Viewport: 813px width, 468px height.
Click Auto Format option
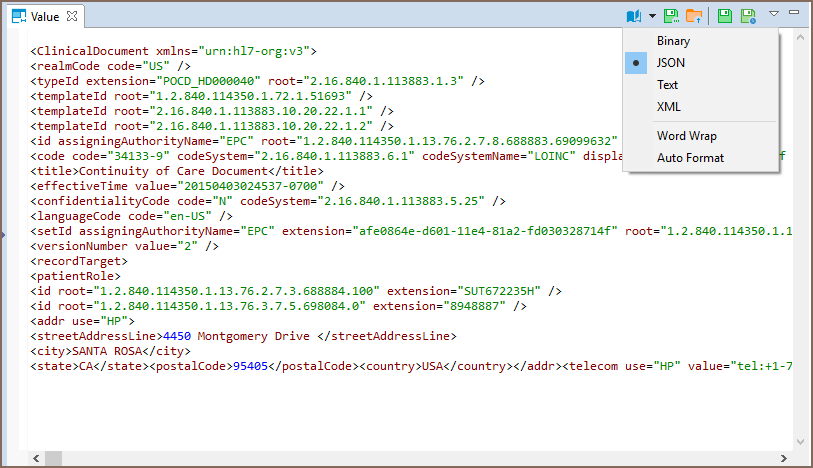(690, 158)
